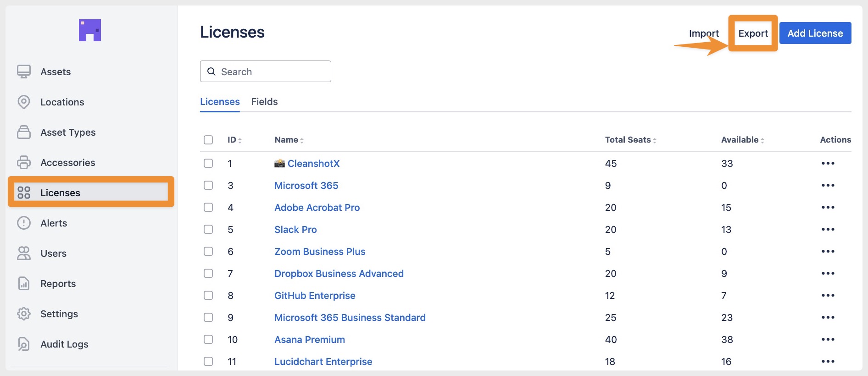This screenshot has height=376, width=868.
Task: Open Dropbox Business Advanced license link
Action: pos(339,273)
